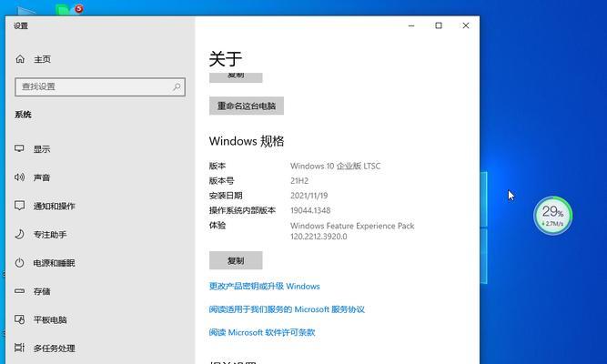Click partially visible 复制 button above rename
The width and height of the screenshot is (607, 364).
(x=236, y=77)
